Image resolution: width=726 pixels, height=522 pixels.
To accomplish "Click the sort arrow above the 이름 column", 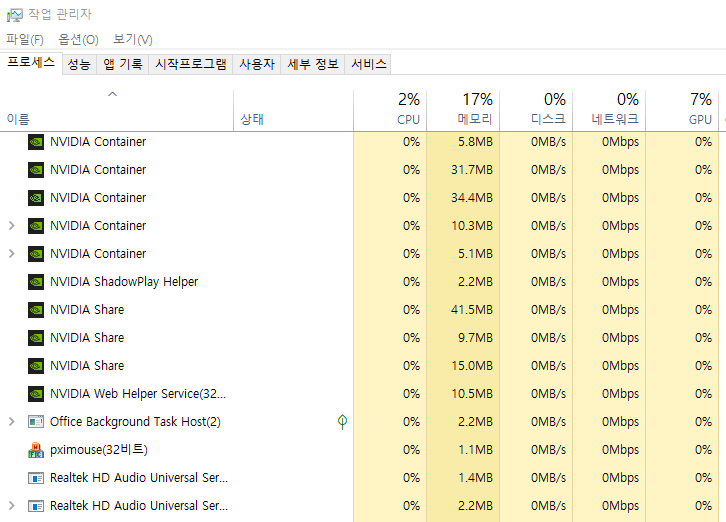I will pos(112,94).
